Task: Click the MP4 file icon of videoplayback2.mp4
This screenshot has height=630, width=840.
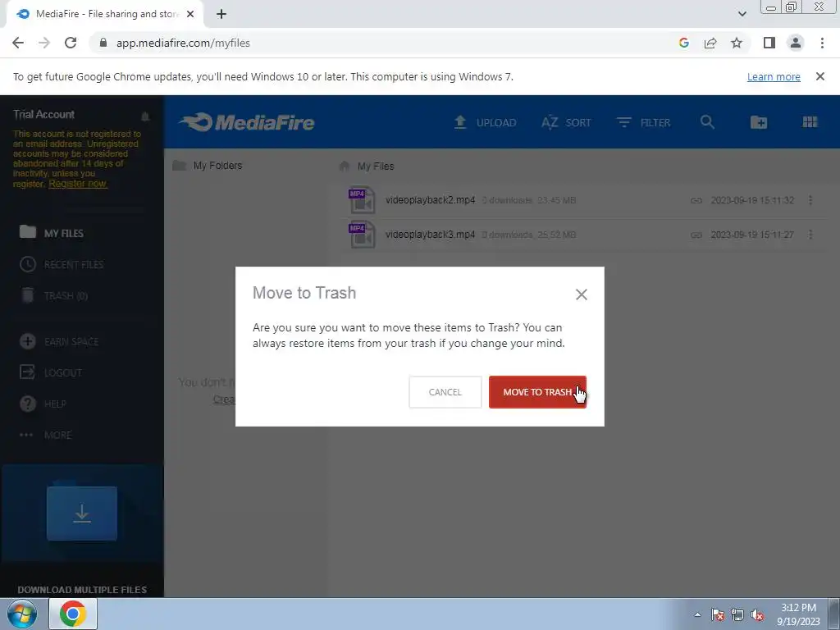Action: point(362,200)
